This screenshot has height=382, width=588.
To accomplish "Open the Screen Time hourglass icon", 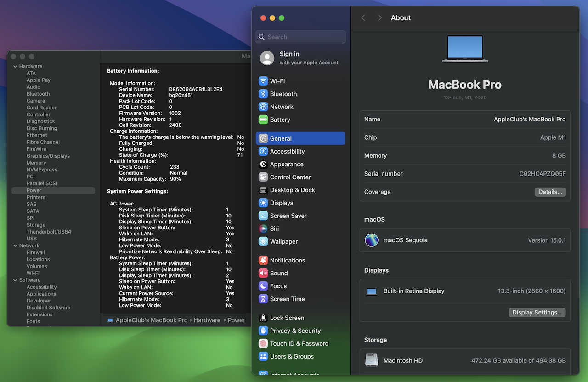I will point(263,299).
